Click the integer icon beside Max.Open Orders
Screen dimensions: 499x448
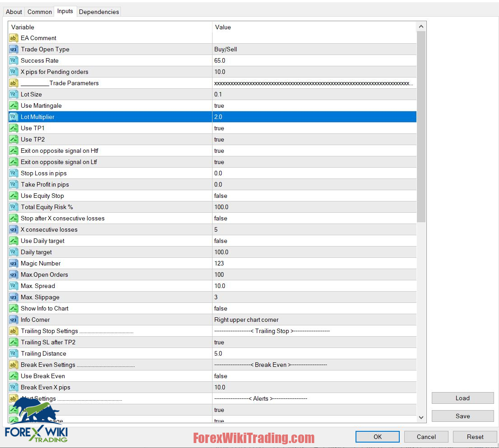pos(14,275)
